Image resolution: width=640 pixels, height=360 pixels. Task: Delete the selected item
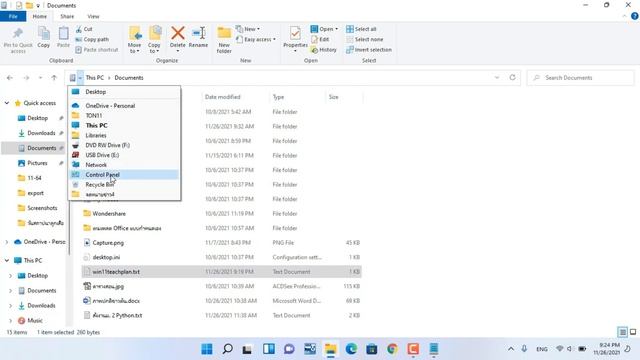(x=178, y=39)
